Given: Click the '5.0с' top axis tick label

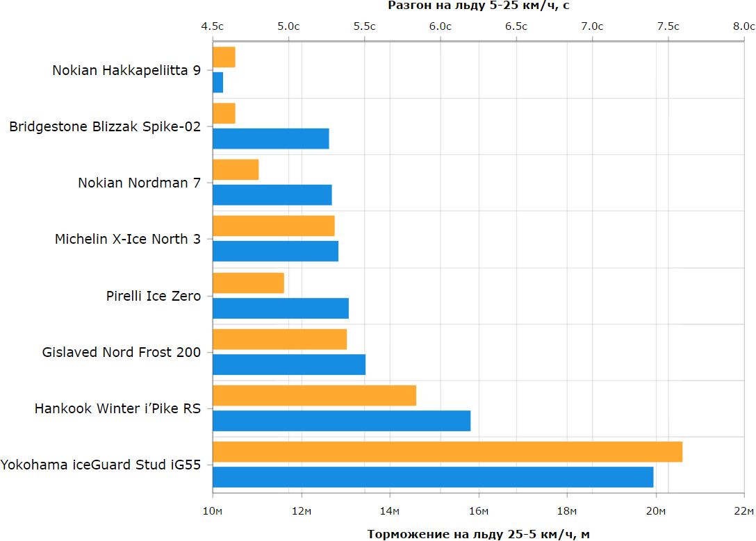Looking at the screenshot, I should 288,26.
